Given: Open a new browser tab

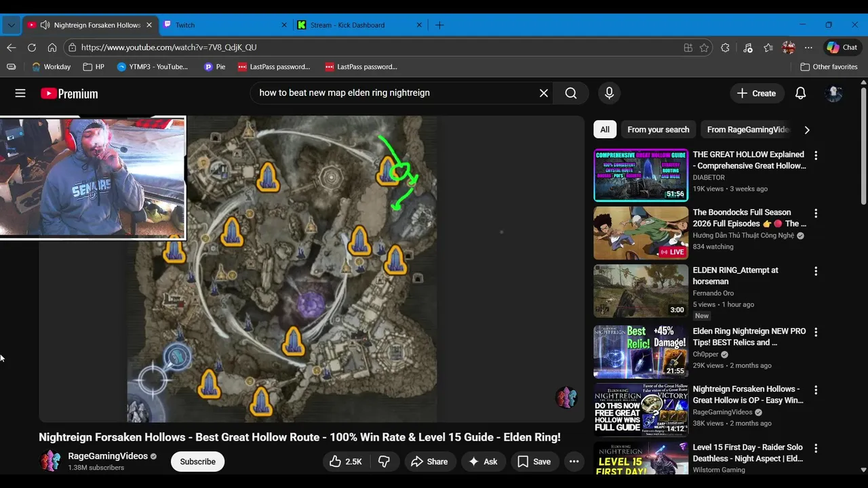Looking at the screenshot, I should pyautogui.click(x=439, y=25).
